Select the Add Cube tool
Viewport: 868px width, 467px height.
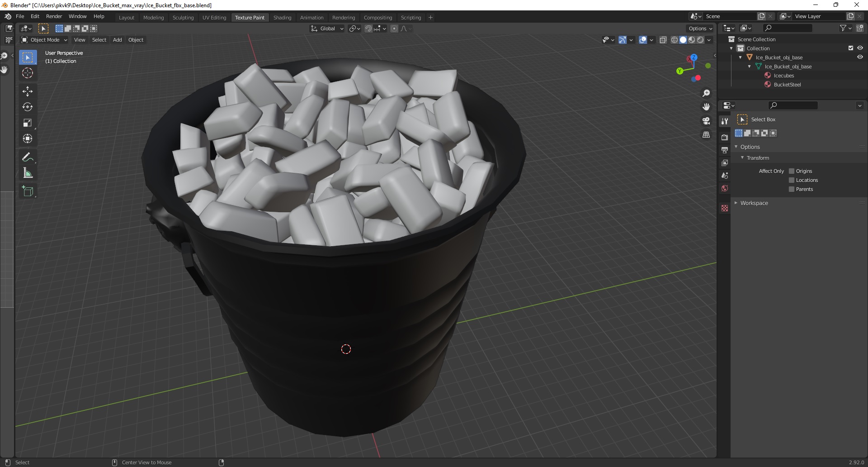tap(28, 191)
